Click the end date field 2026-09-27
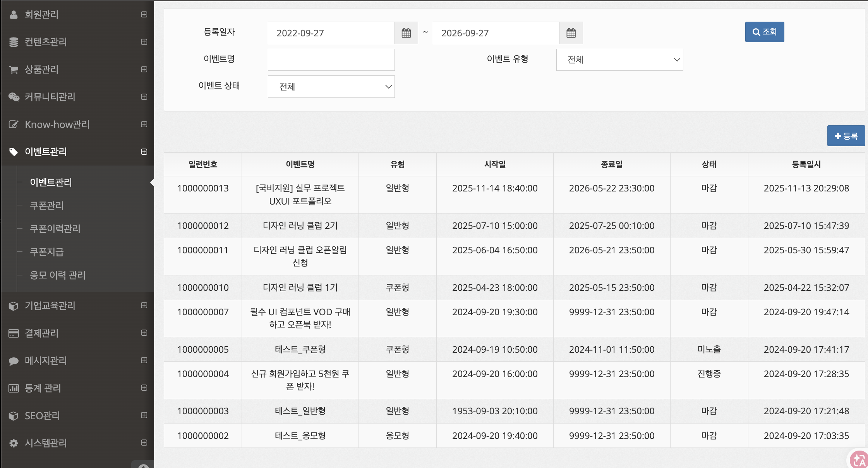Image resolution: width=868 pixels, height=468 pixels. point(496,33)
